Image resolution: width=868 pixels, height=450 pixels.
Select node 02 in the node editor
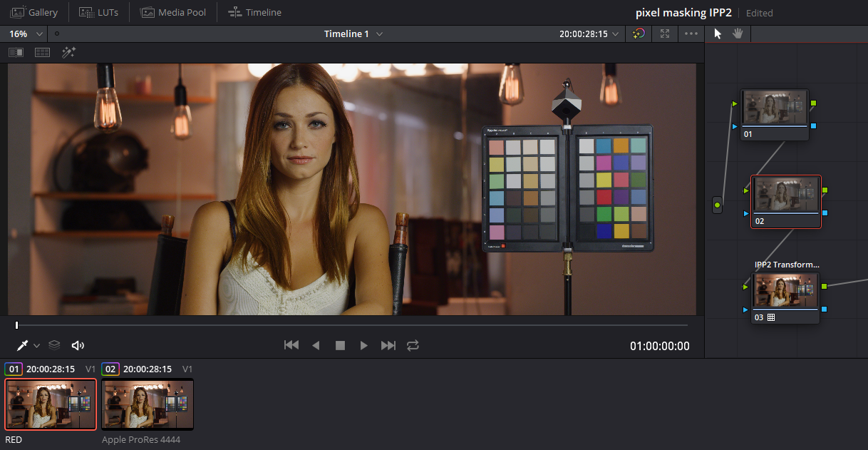click(x=786, y=202)
